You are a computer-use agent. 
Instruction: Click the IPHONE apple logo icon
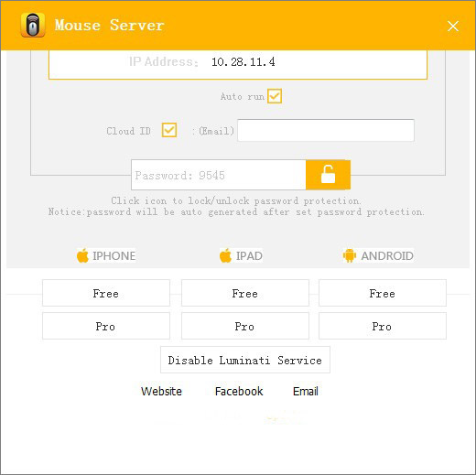point(82,255)
